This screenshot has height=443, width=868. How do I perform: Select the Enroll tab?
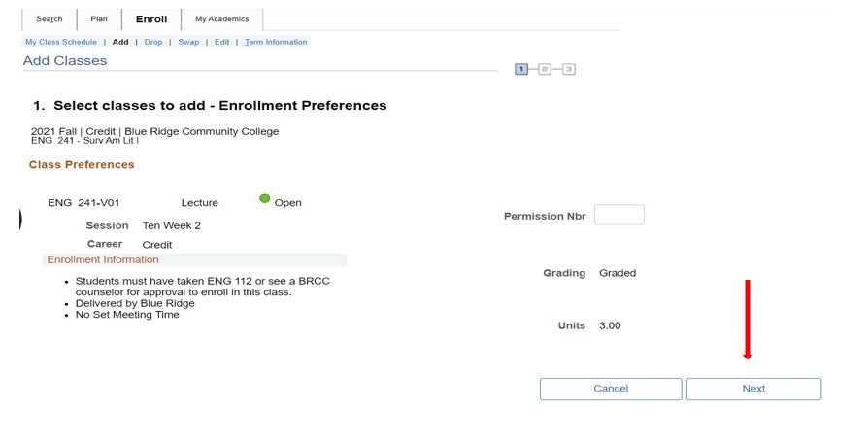coord(151,19)
